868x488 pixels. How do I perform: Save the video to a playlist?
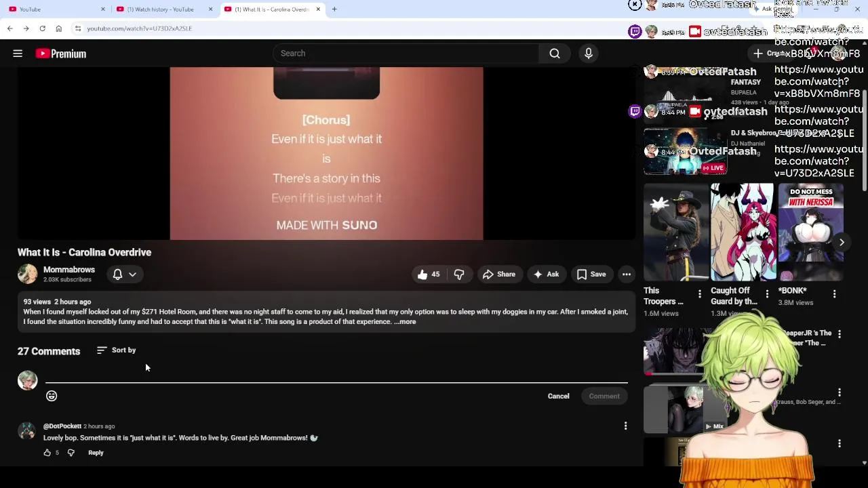pos(591,274)
